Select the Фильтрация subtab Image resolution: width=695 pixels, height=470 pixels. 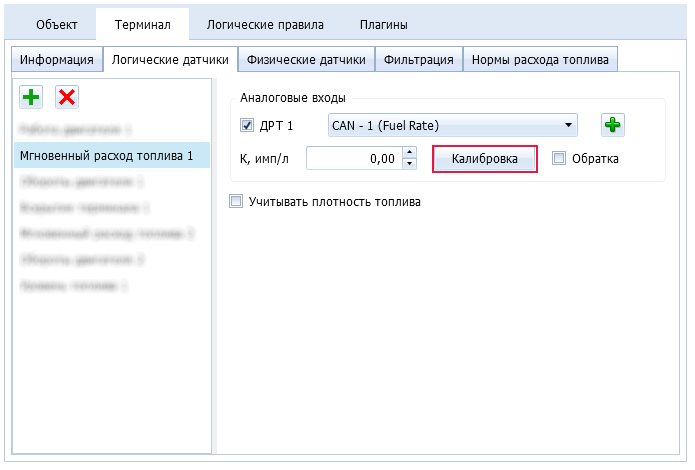(x=419, y=59)
